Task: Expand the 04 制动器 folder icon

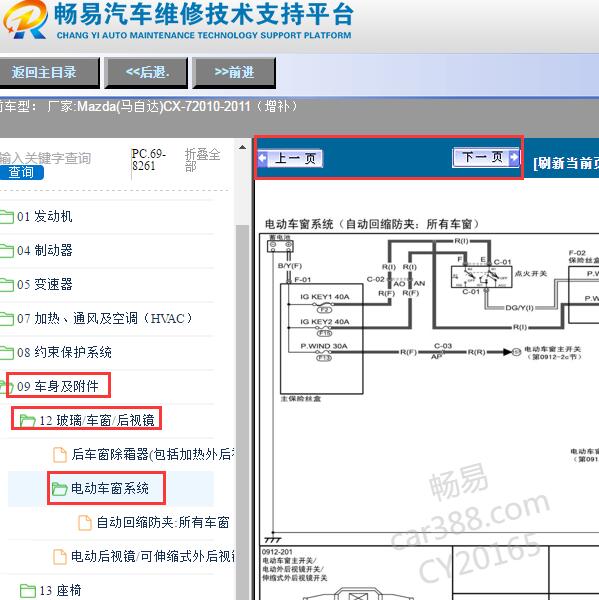Action: [x=7, y=251]
